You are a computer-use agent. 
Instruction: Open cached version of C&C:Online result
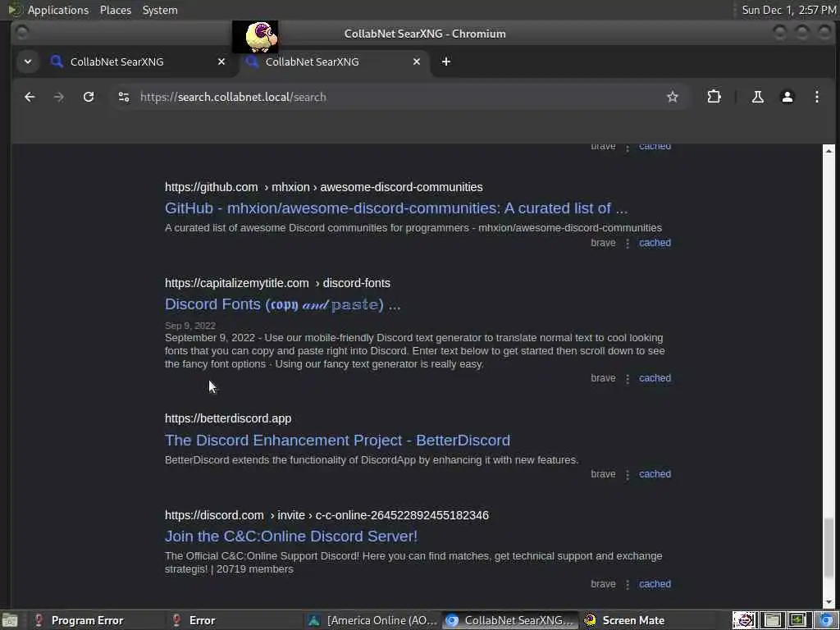click(x=655, y=584)
